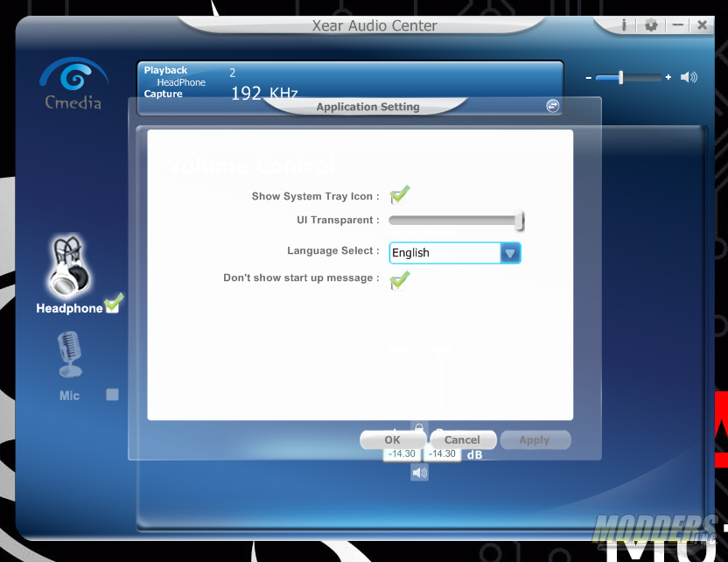Close the Xear Audio Center window
728x562 pixels.
(703, 25)
